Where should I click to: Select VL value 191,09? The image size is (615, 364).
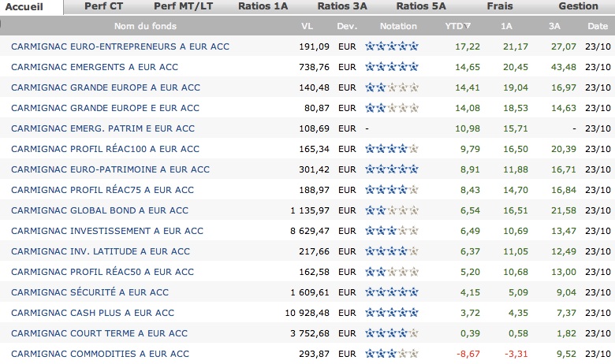click(x=314, y=46)
